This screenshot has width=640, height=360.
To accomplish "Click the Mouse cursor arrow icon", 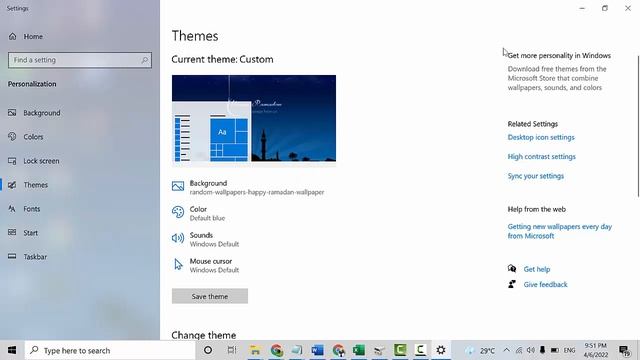I will (178, 264).
